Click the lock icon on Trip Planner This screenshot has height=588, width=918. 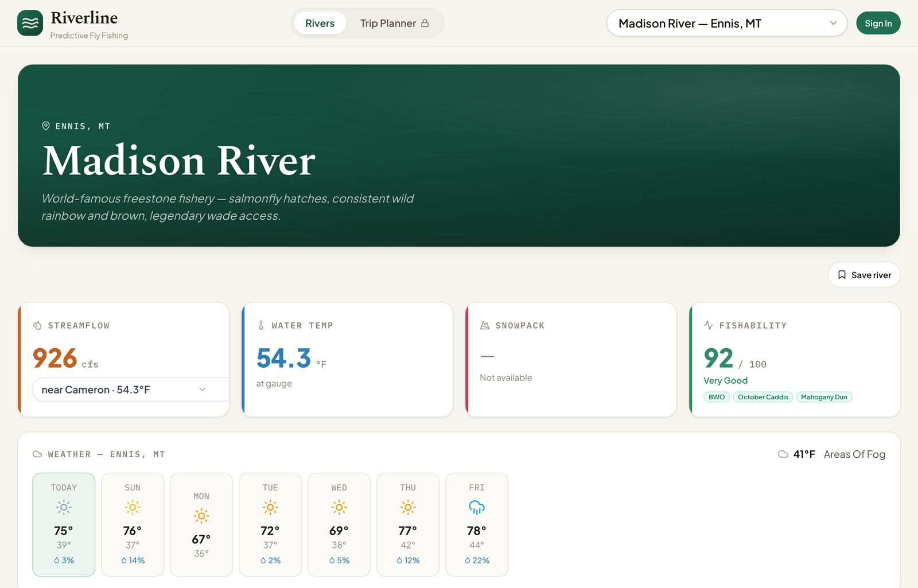click(425, 23)
